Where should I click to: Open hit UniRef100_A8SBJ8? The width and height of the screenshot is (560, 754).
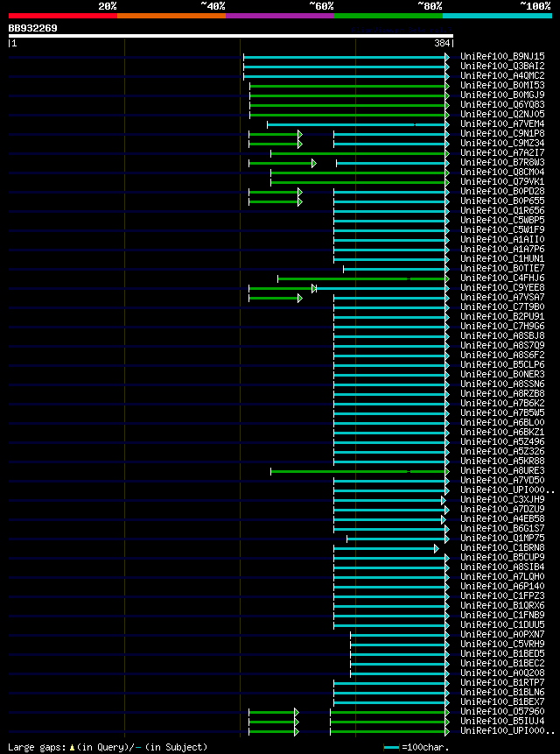point(502,335)
